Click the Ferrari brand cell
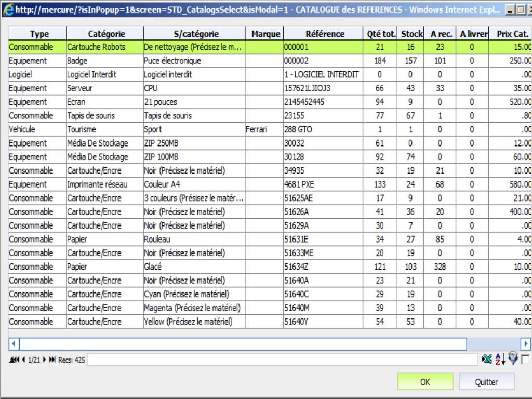532x399 pixels. tap(264, 129)
